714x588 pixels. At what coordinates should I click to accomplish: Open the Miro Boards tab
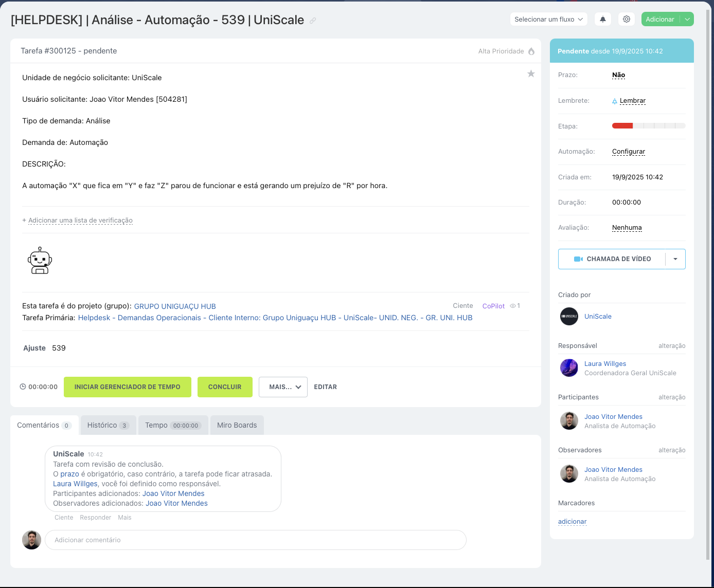(237, 425)
